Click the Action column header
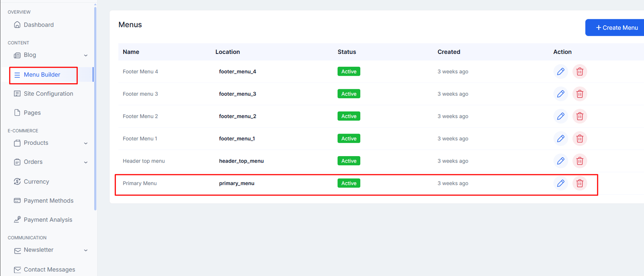This screenshot has height=276, width=644. pyautogui.click(x=562, y=52)
